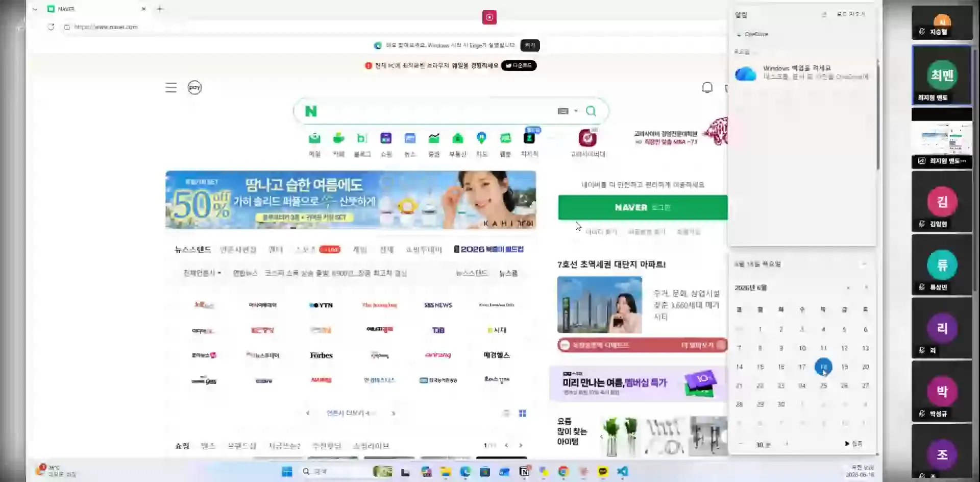Select June 10 in the calendar
The width and height of the screenshot is (980, 482).
[x=802, y=348]
